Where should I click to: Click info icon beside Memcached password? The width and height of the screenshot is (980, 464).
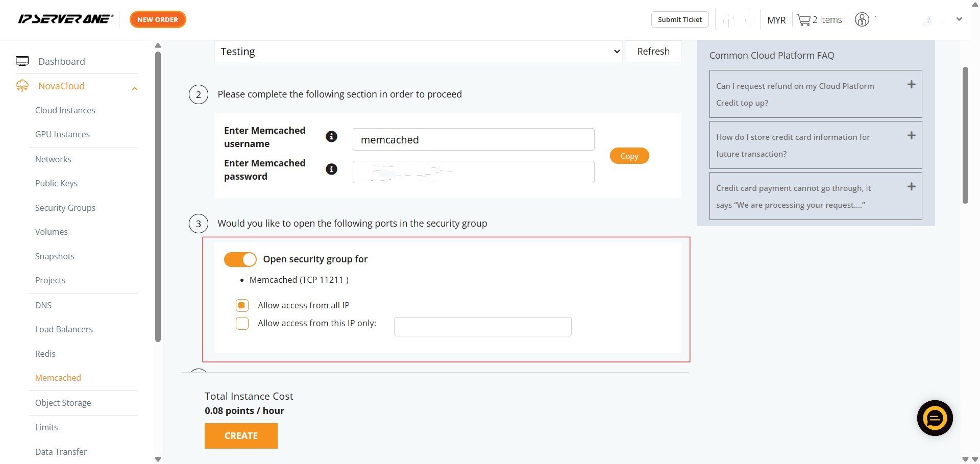pos(331,169)
